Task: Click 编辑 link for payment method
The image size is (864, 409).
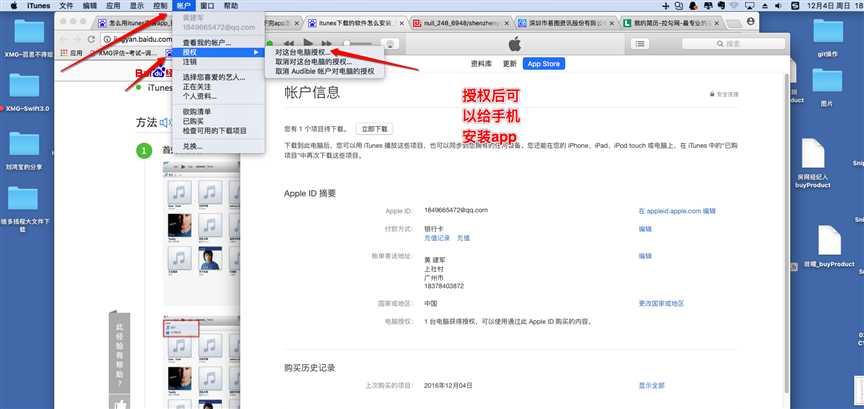Action: tap(645, 229)
